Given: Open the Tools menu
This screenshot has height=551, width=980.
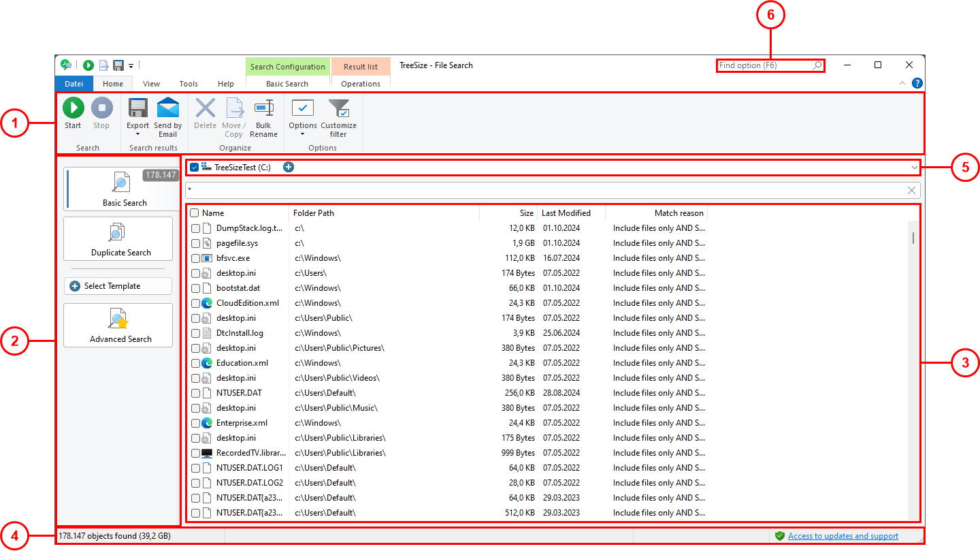Looking at the screenshot, I should (x=189, y=83).
